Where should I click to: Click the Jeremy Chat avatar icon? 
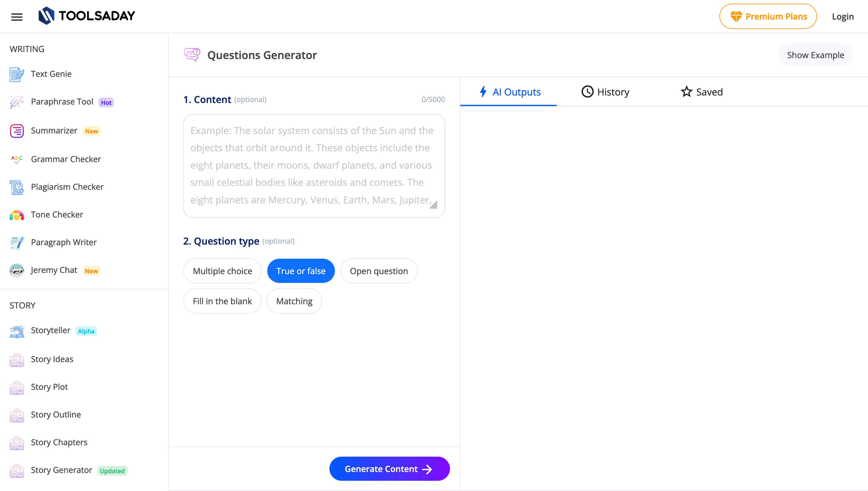17,270
